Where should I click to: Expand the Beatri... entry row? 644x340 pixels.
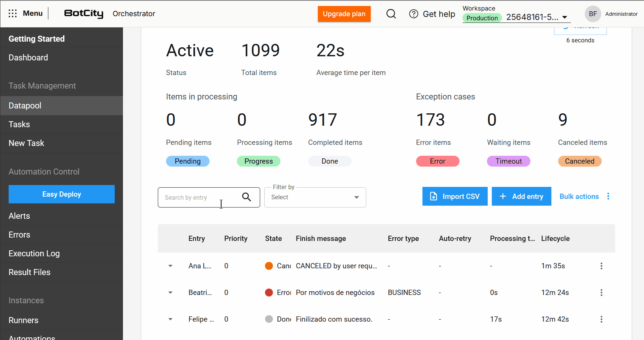tap(171, 293)
